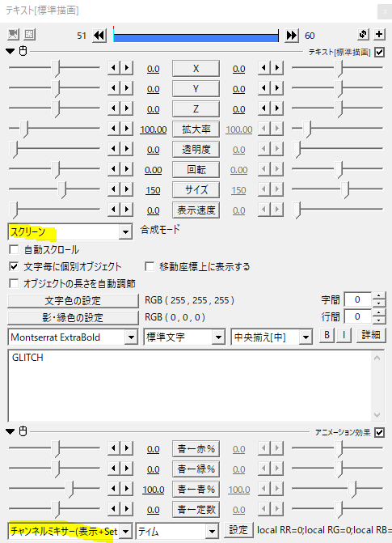Image resolution: width=392 pixels, height=543 pixels.
Task: Jump to the object's first frame
Action: [99, 36]
